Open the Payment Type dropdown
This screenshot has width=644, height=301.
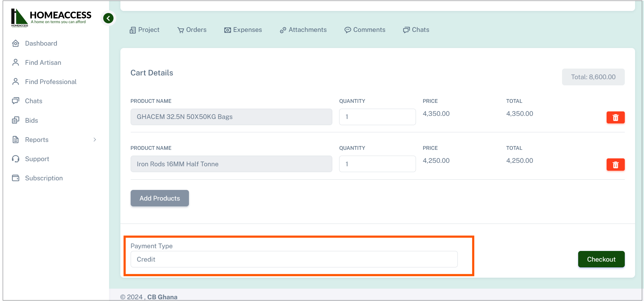point(294,259)
